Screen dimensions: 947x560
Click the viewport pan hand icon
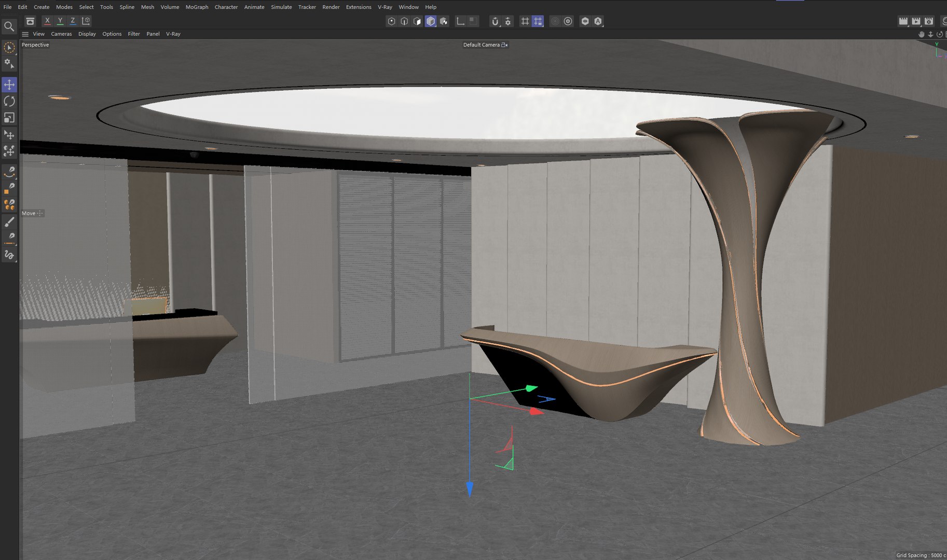click(922, 34)
